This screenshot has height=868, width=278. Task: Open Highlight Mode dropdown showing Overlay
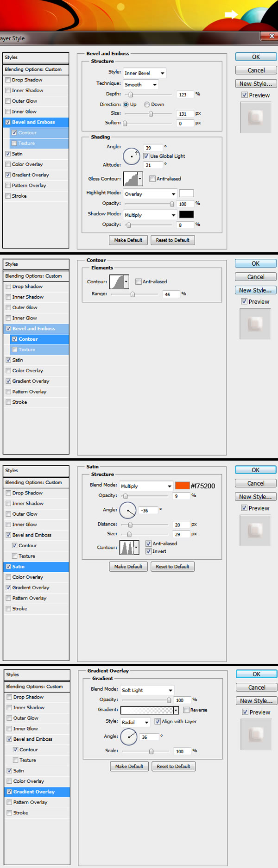(150, 194)
